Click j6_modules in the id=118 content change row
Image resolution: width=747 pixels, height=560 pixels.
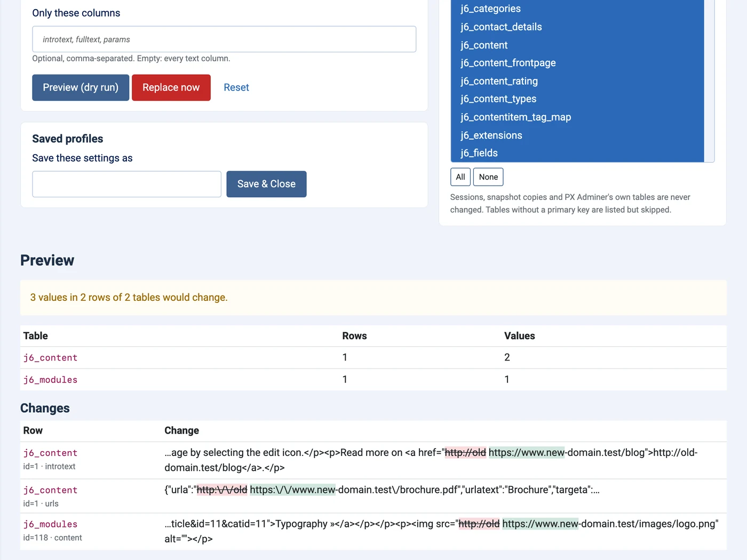click(x=50, y=524)
